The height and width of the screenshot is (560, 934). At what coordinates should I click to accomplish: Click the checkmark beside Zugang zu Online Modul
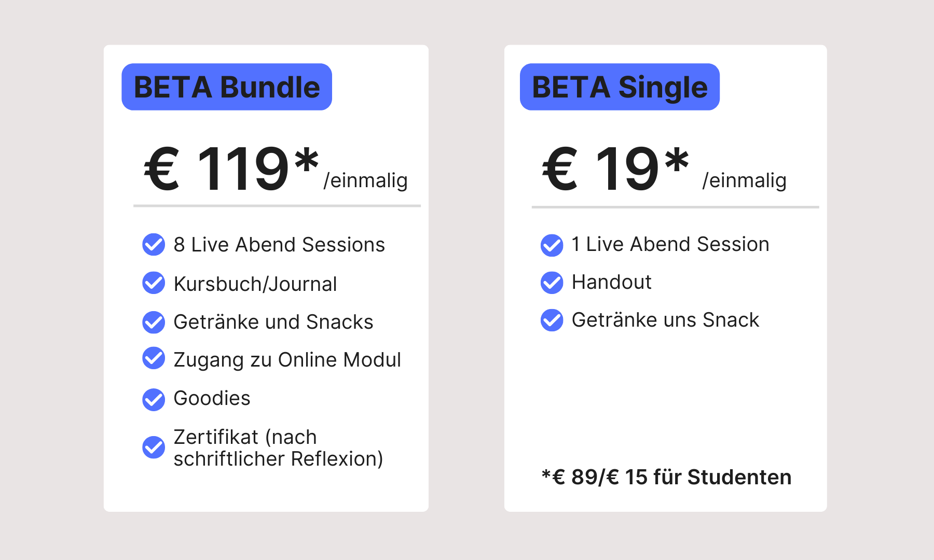tap(154, 358)
